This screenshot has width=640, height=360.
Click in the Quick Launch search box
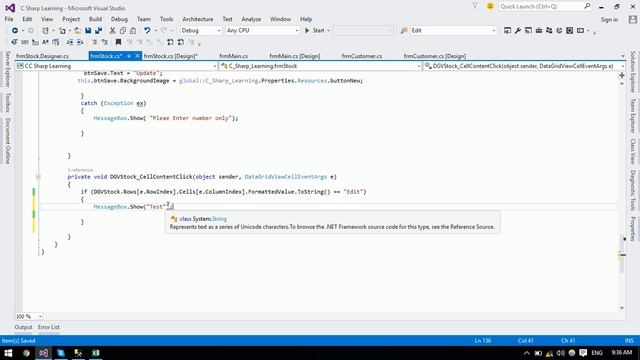point(541,7)
